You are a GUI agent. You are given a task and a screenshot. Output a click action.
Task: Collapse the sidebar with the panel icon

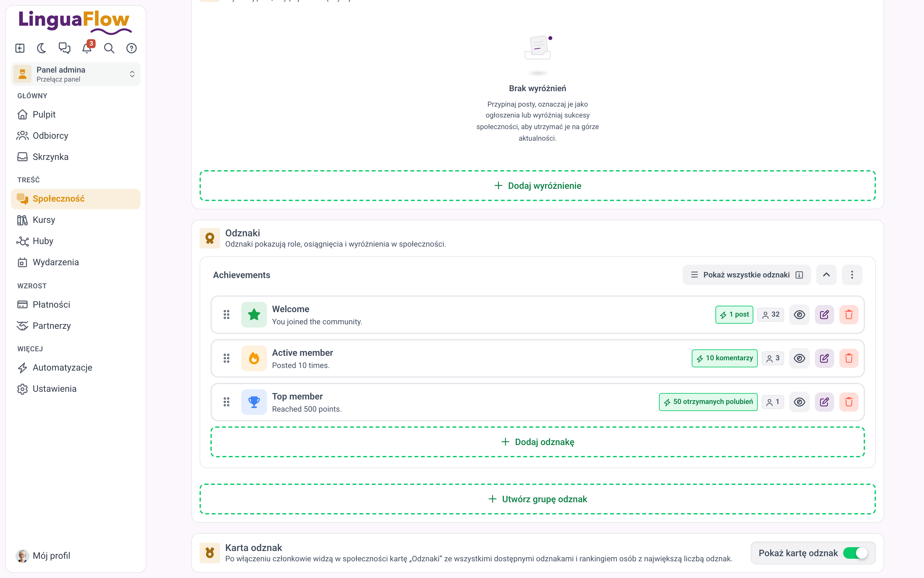pyautogui.click(x=20, y=48)
